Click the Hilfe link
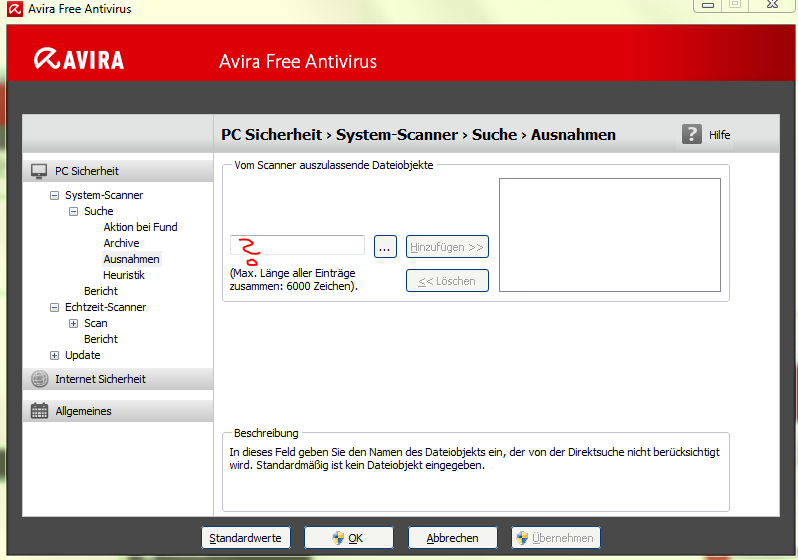The image size is (798, 560). (x=720, y=135)
